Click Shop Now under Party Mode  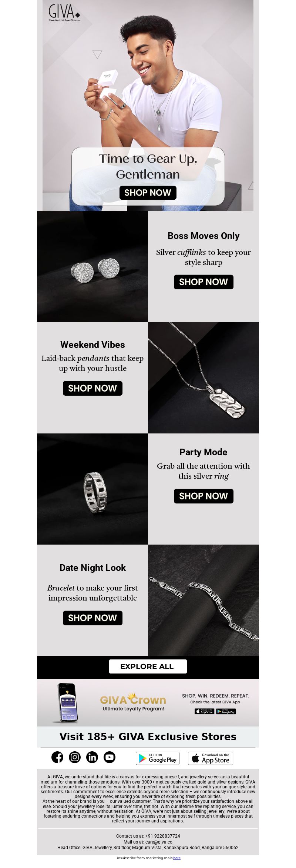tap(203, 496)
